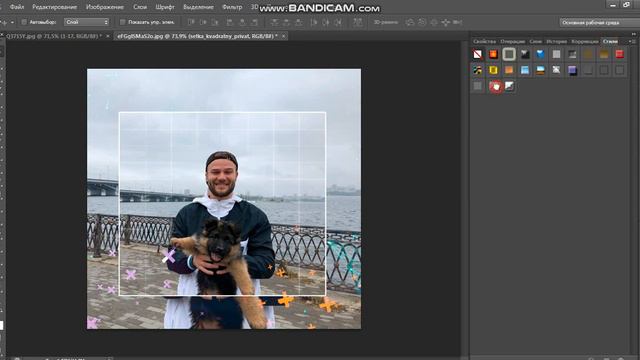Apply the black-and-white dark style in first row
This screenshot has width=640, height=360.
click(x=525, y=54)
